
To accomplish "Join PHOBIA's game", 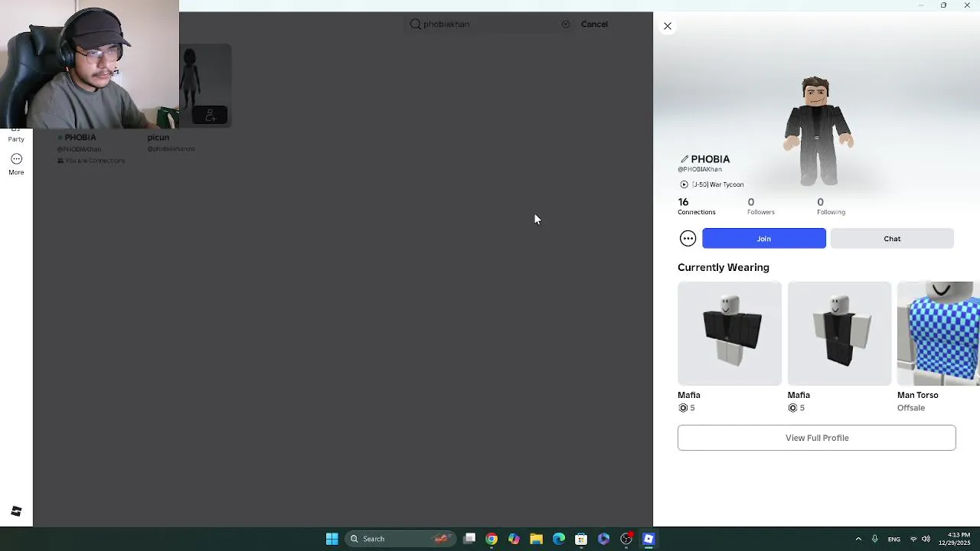I will [x=764, y=239].
